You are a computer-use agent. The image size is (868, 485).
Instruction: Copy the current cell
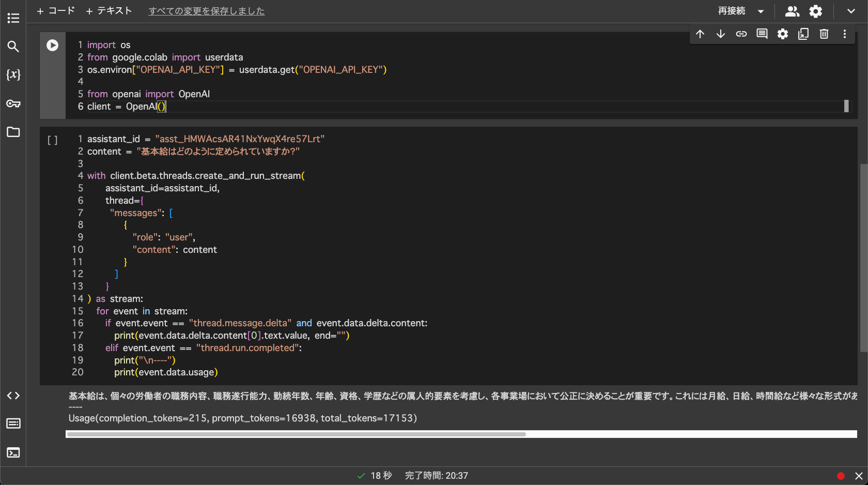tap(803, 34)
